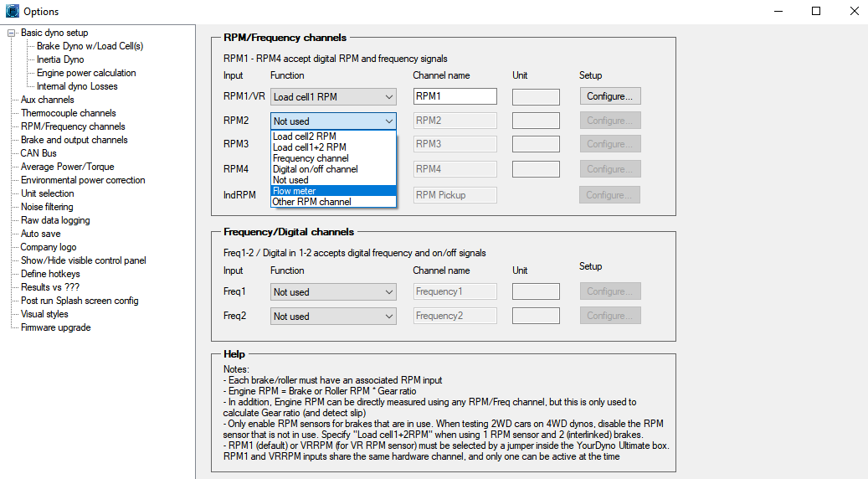The height and width of the screenshot is (479, 868).
Task: Select Flow meter in the dropdown list
Action: pyautogui.click(x=333, y=191)
